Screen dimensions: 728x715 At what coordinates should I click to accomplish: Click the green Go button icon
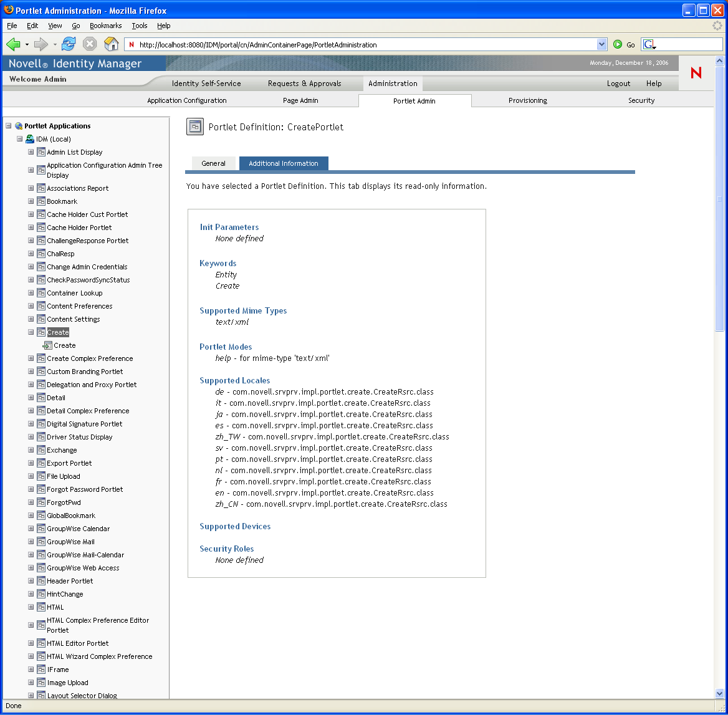618,45
